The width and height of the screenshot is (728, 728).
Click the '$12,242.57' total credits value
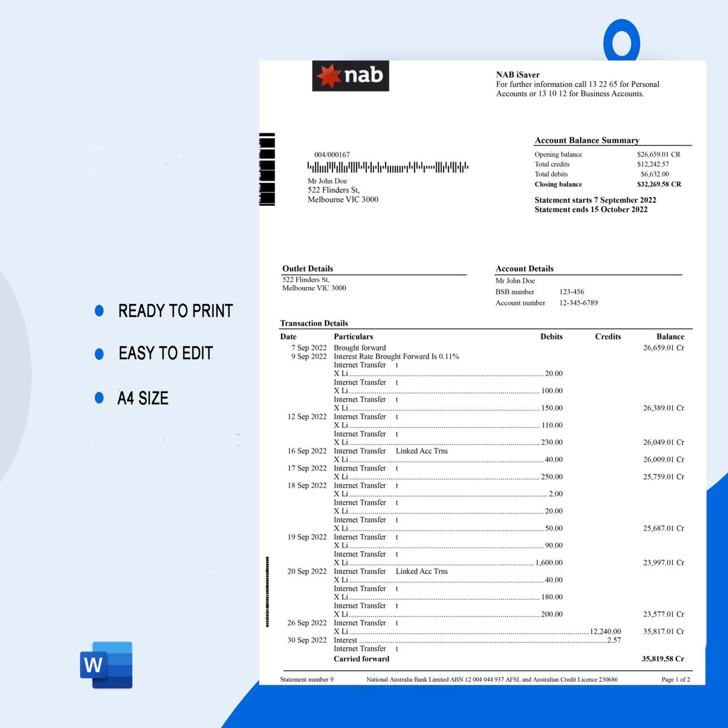coord(653,164)
